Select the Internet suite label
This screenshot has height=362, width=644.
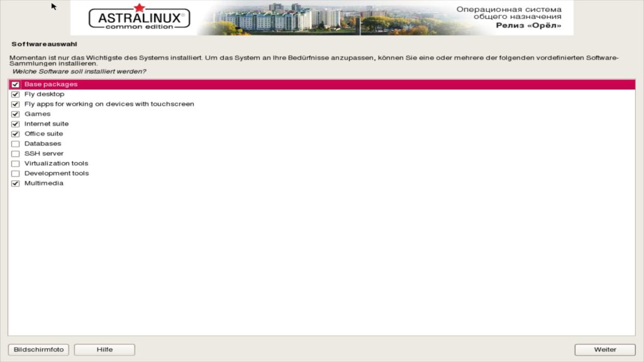point(47,124)
